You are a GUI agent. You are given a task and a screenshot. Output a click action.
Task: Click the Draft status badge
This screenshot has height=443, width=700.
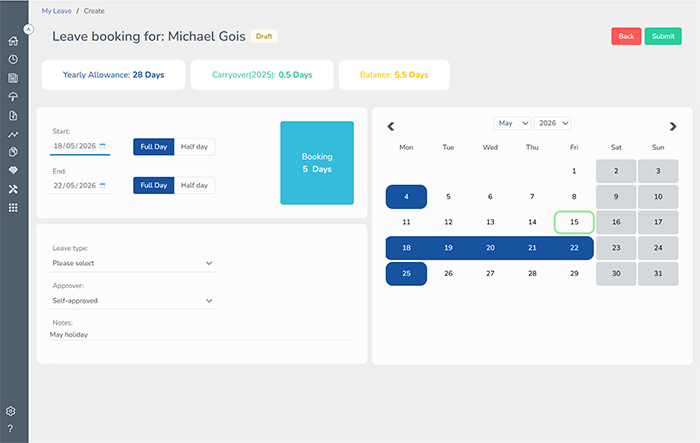(x=264, y=36)
